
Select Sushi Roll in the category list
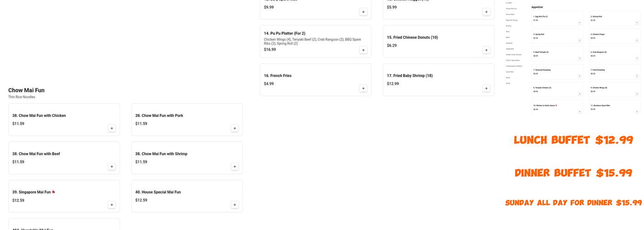pos(510,72)
